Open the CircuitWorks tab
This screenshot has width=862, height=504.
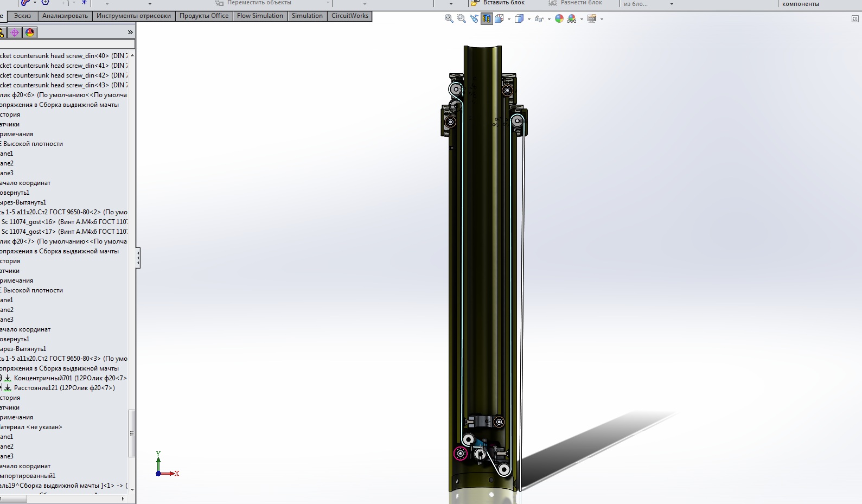click(350, 16)
